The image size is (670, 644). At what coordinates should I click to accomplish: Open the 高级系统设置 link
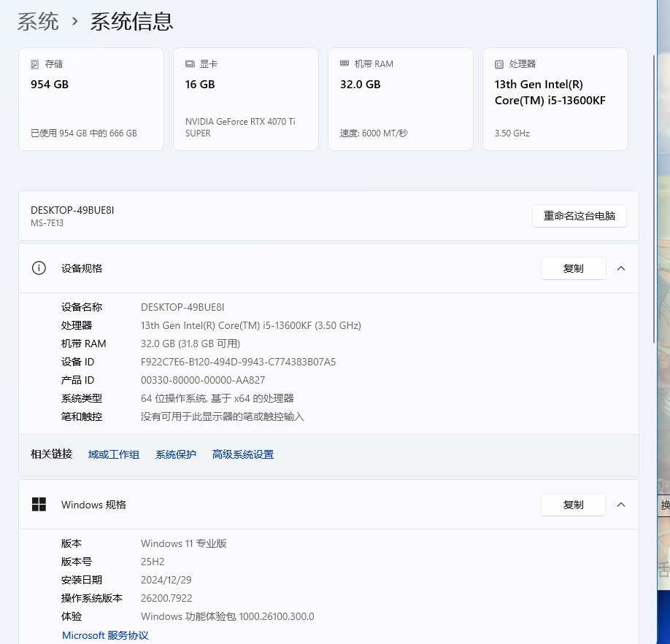click(243, 454)
